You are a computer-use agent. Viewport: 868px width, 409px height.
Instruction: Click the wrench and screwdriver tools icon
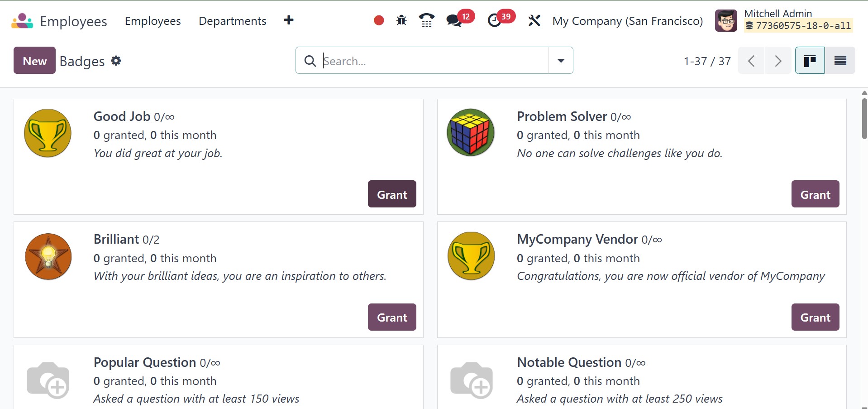tap(534, 21)
